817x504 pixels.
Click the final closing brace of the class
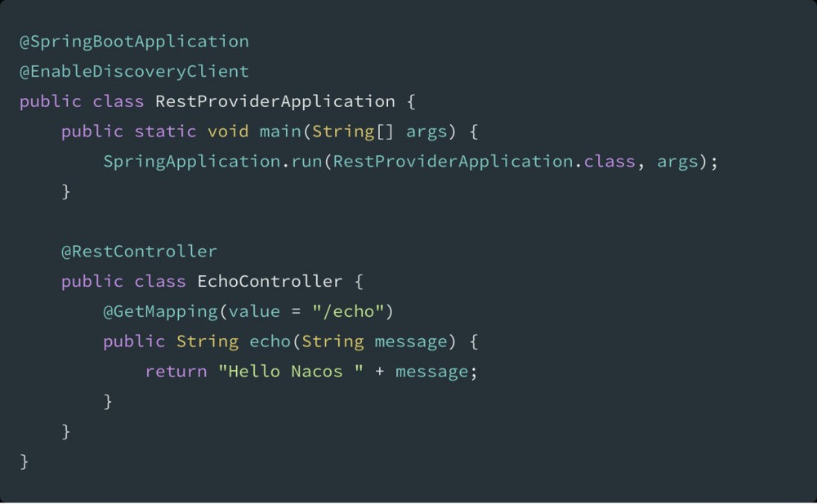(25, 462)
